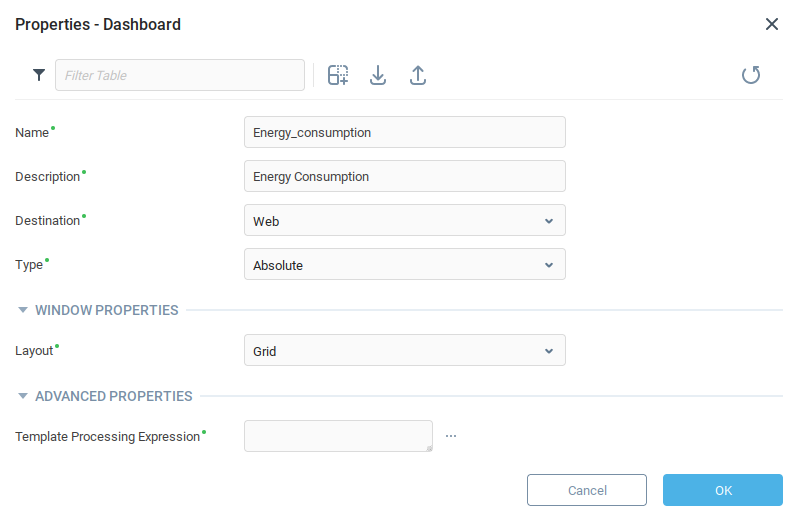Expand the Layout dropdown set to Grid

pos(404,350)
